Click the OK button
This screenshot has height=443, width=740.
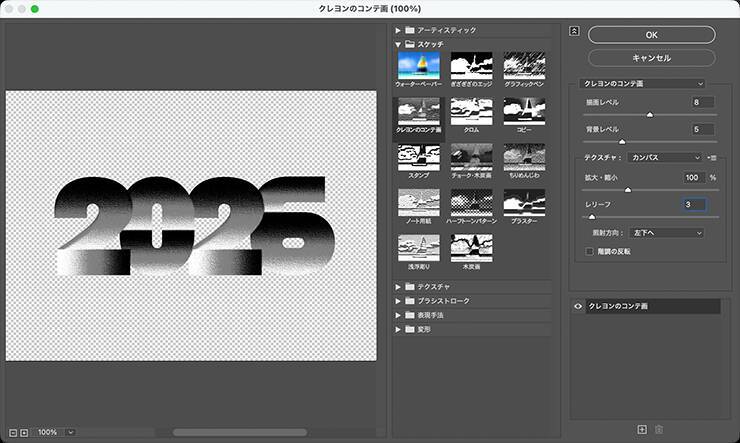[x=651, y=35]
